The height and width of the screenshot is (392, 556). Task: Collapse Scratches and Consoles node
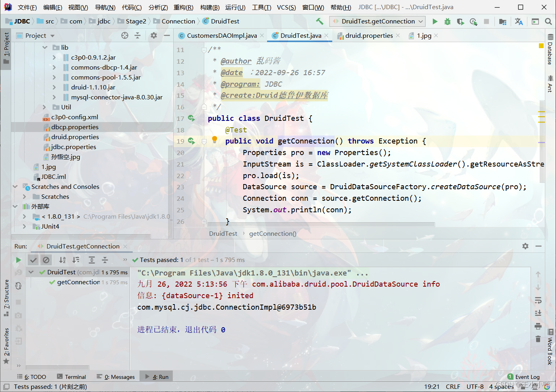coord(15,186)
